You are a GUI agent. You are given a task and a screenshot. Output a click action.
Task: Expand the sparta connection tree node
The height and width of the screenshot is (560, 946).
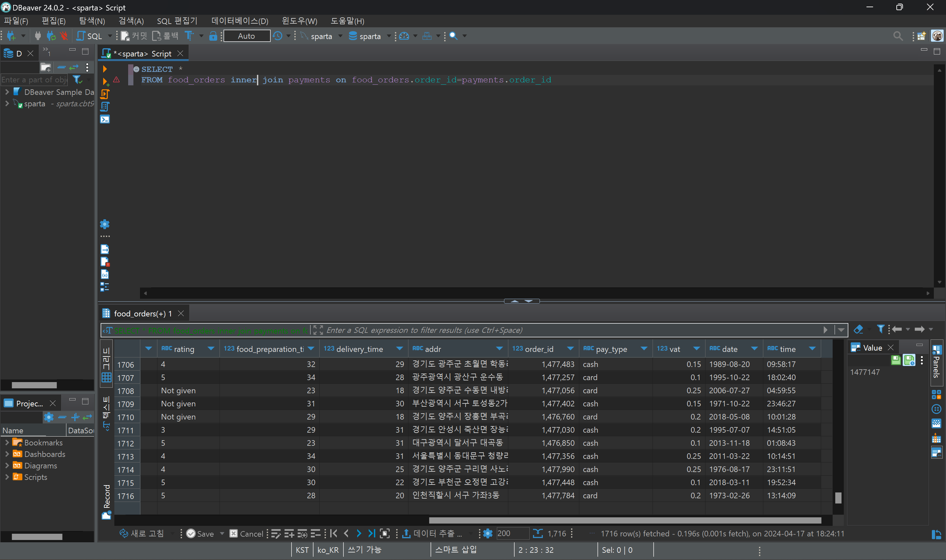coord(7,103)
